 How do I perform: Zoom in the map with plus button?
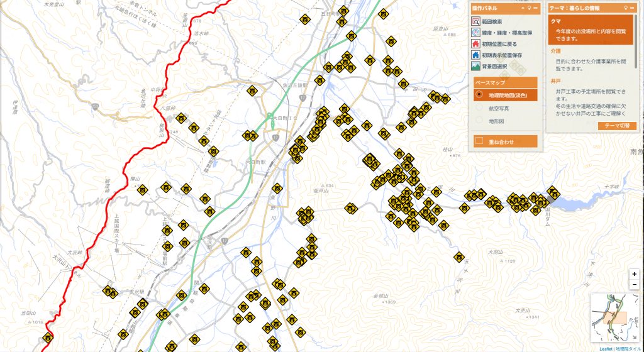(635, 274)
